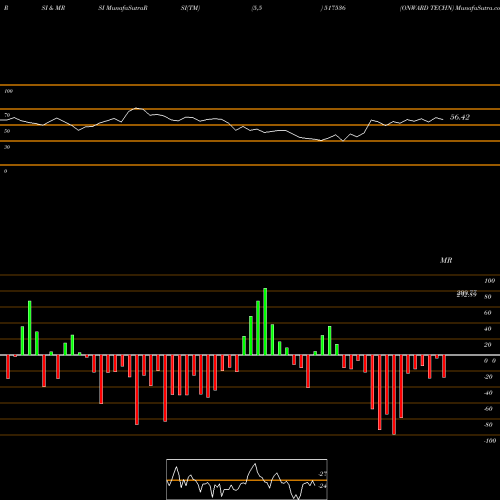The width and height of the screenshot is (500, 500).
Task: Click the histogram axis label 40
Action: (x=487, y=329)
